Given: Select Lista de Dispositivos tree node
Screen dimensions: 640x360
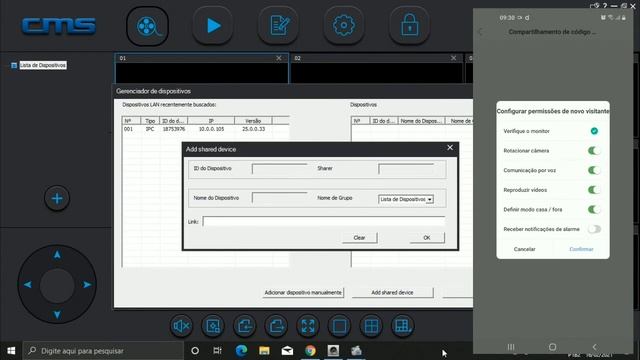Looking at the screenshot, I should [x=43, y=65].
